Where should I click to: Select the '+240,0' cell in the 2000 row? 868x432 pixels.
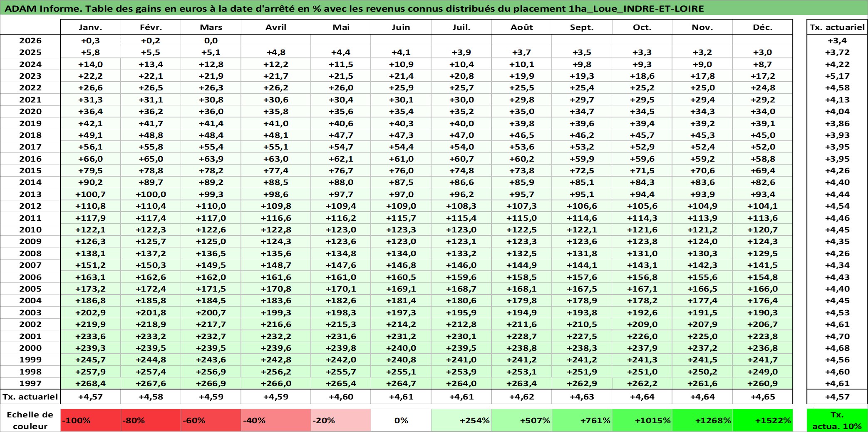tap(401, 348)
